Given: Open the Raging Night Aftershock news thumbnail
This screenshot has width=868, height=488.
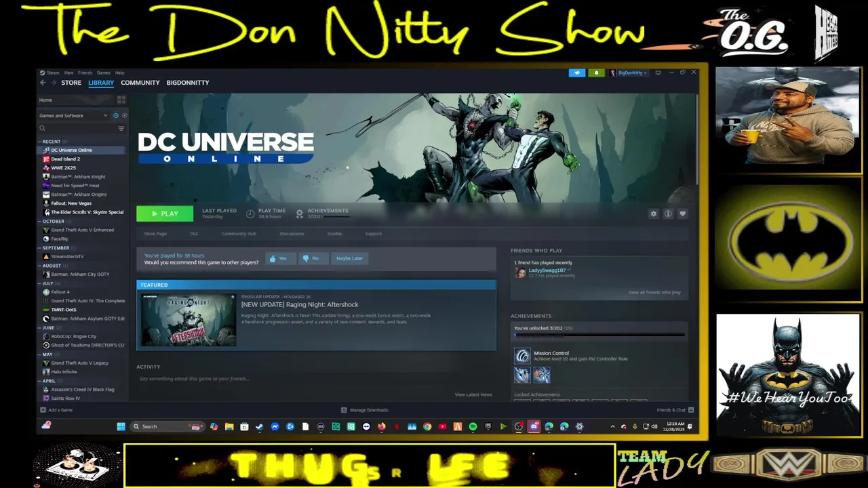Looking at the screenshot, I should click(x=189, y=320).
